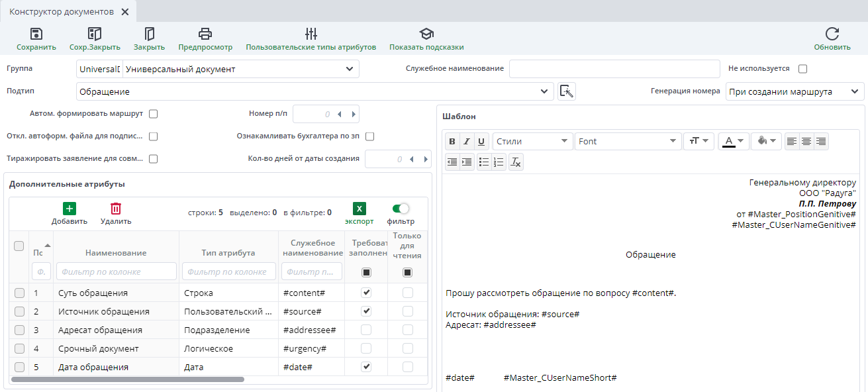Screen dimensions: 868x392
Task: Select the Конструктор документов tab
Action: coord(61,12)
